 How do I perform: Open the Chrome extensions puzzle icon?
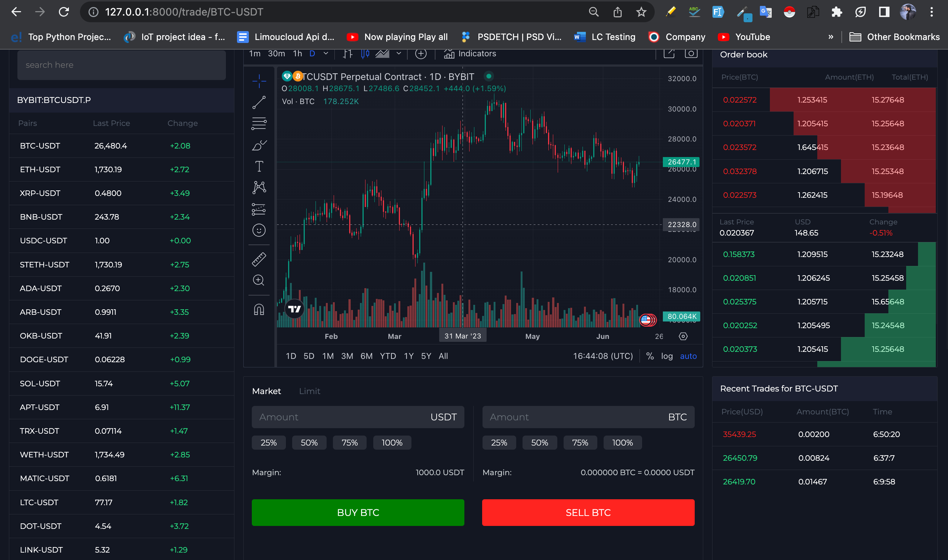coord(836,12)
